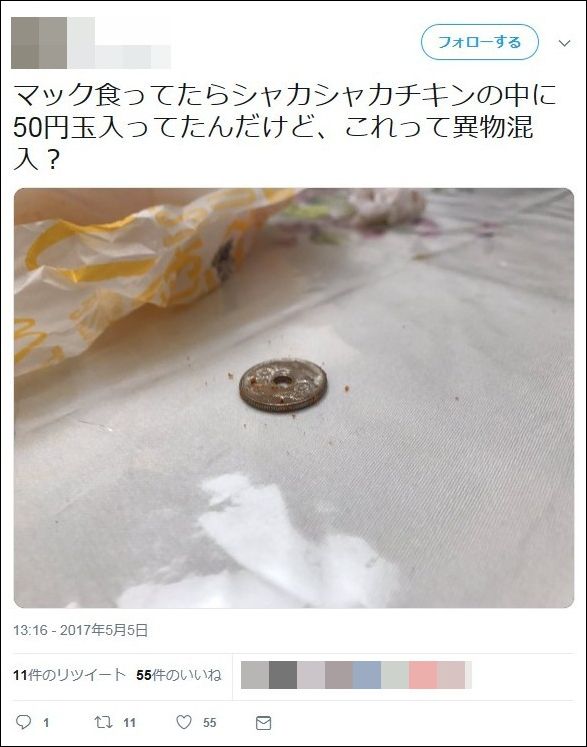The image size is (587, 747).
Task: Open the 13:16 - 2017年5月5日 timestamp link
Action: [x=81, y=630]
